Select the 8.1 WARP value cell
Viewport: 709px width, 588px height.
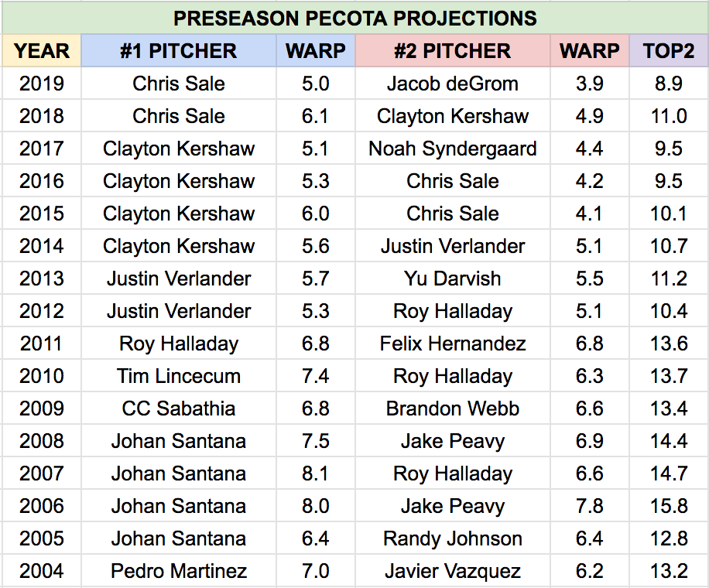(x=316, y=473)
